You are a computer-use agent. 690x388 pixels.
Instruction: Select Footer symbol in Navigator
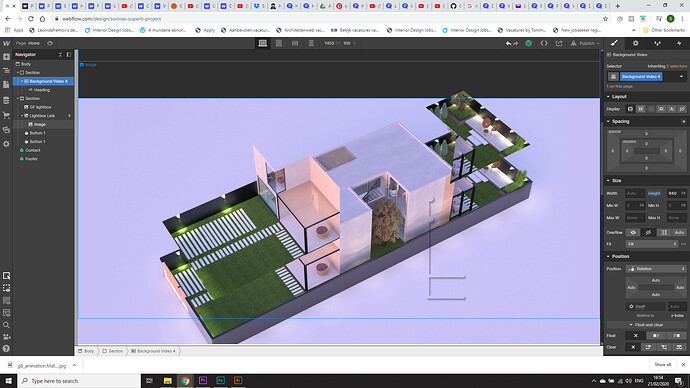pyautogui.click(x=31, y=159)
